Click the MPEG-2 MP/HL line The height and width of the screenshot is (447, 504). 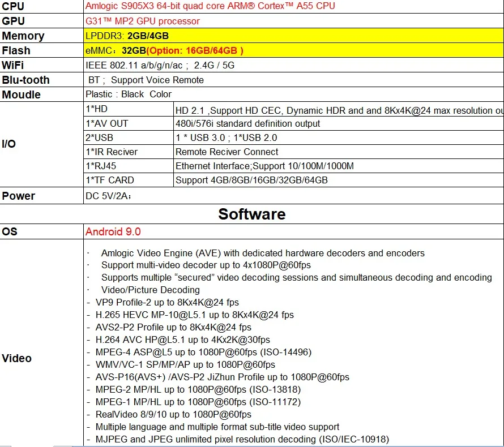198,389
